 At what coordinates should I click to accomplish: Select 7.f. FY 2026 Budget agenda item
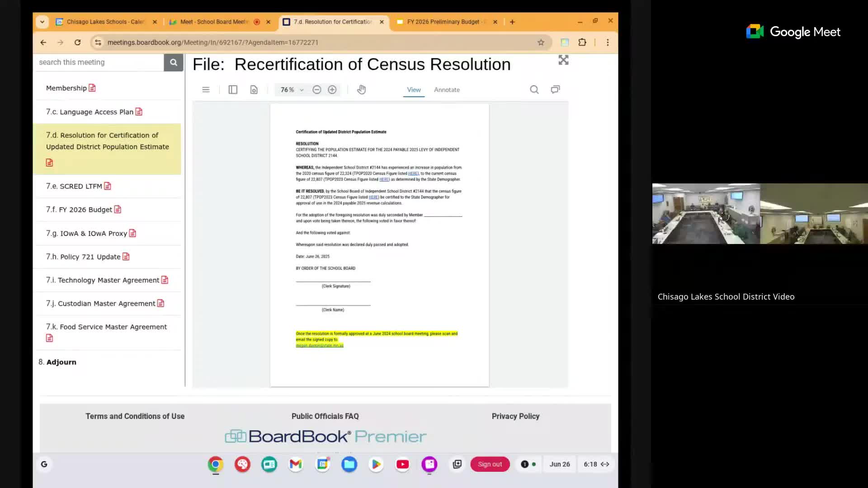click(79, 210)
